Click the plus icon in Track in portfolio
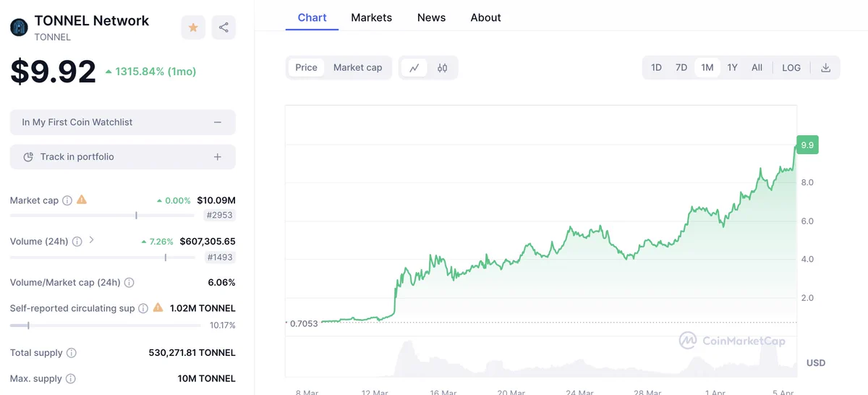 [218, 157]
